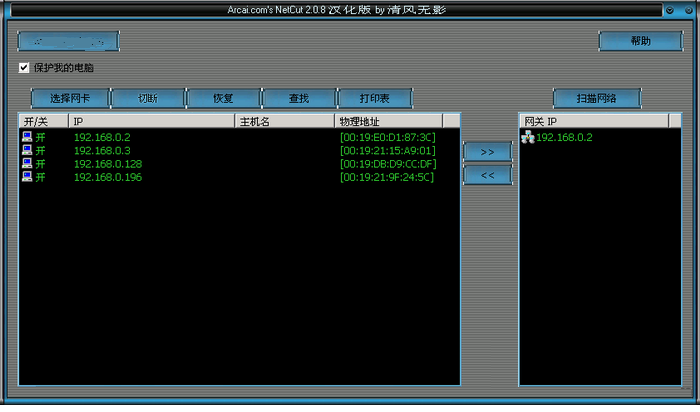
Task: Click the round title bar minimize icon
Action: click(x=670, y=9)
